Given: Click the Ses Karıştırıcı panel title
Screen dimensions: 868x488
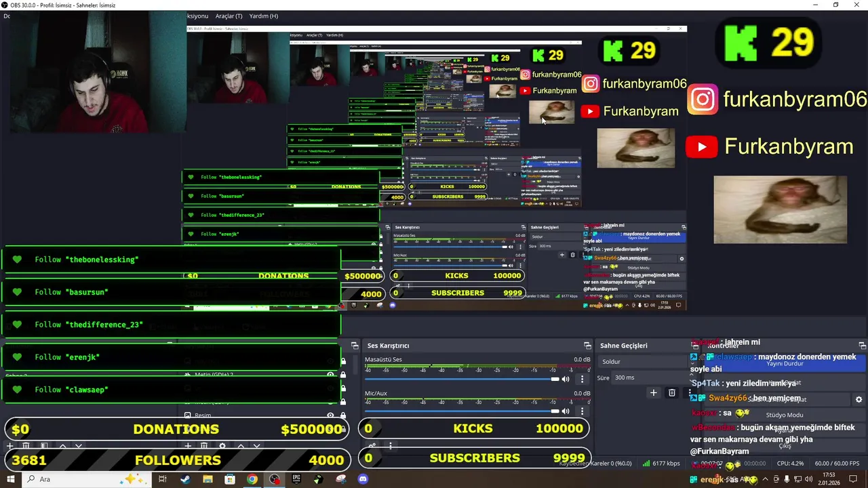Looking at the screenshot, I should pos(388,346).
